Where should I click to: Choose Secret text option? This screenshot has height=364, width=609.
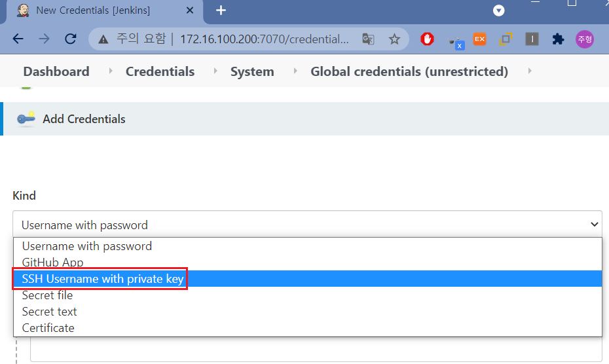(307, 312)
